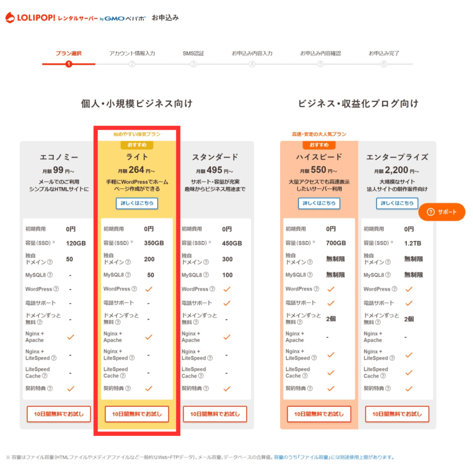The image size is (473, 476).
Task: Start 10-day free trial for ハイスピード plan
Action: pyautogui.click(x=319, y=414)
